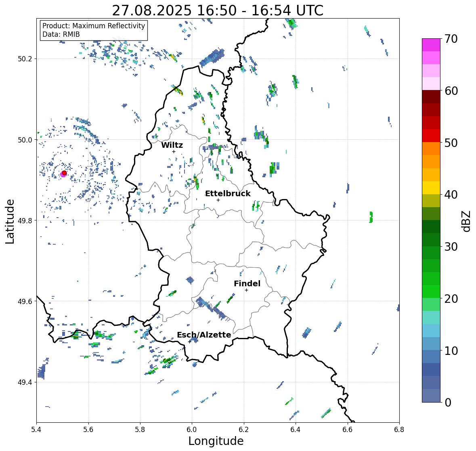
Task: Click 'Product: Maximum Reflectivity' legend text
Action: 94,26
